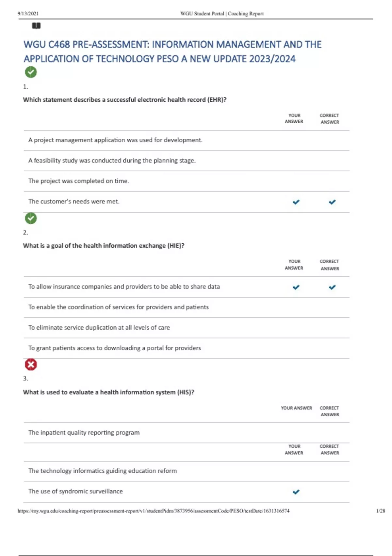Choose "To enable the coordination of services" option
Viewport: 392px width, 556px height.
[x=118, y=307]
